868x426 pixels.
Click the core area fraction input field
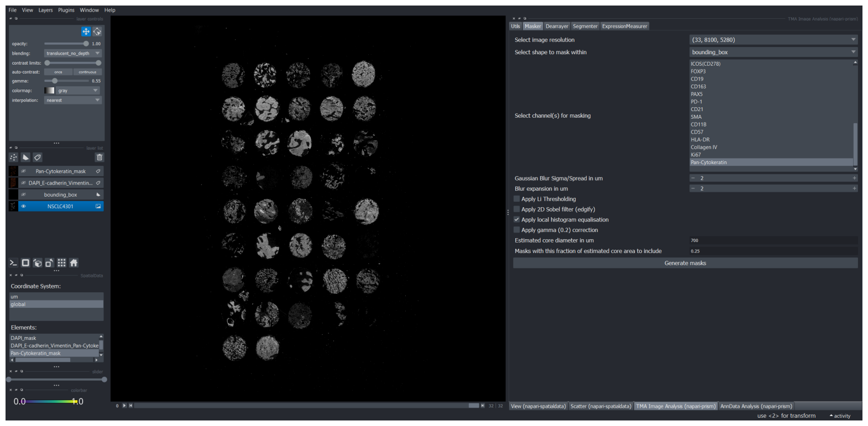(x=773, y=251)
